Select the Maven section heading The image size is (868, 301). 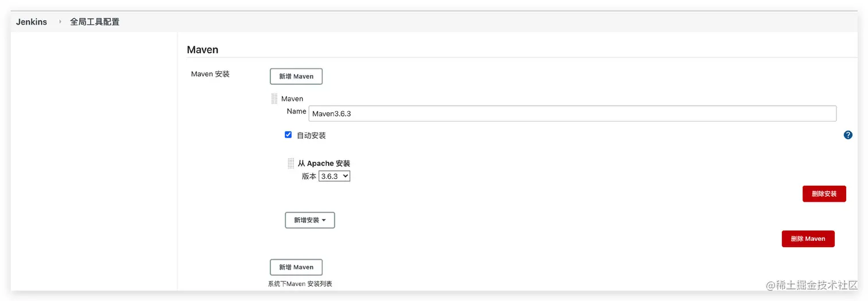(203, 50)
